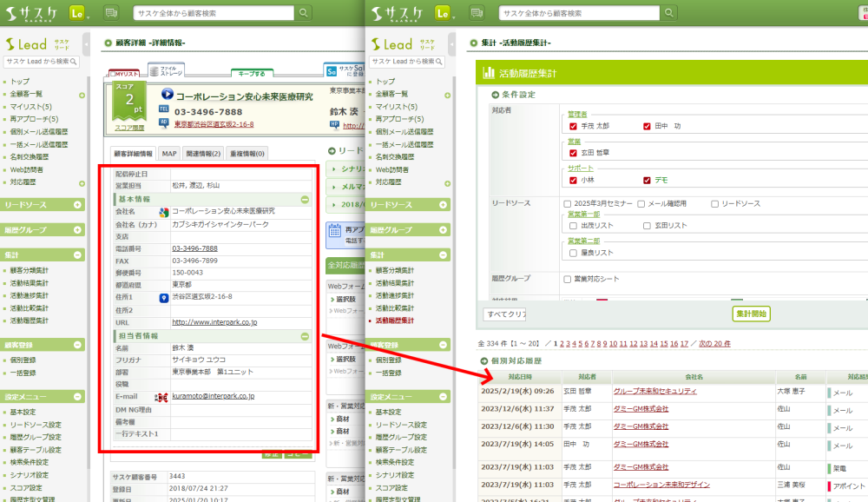Expand 履歴グループ in the right window sidebar
The width and height of the screenshot is (868, 502).
444,230
